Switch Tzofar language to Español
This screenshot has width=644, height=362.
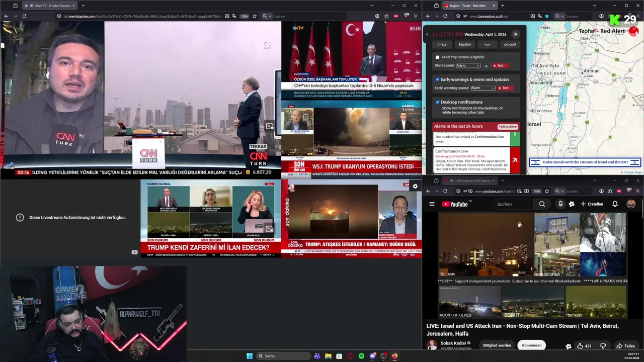[x=465, y=44]
